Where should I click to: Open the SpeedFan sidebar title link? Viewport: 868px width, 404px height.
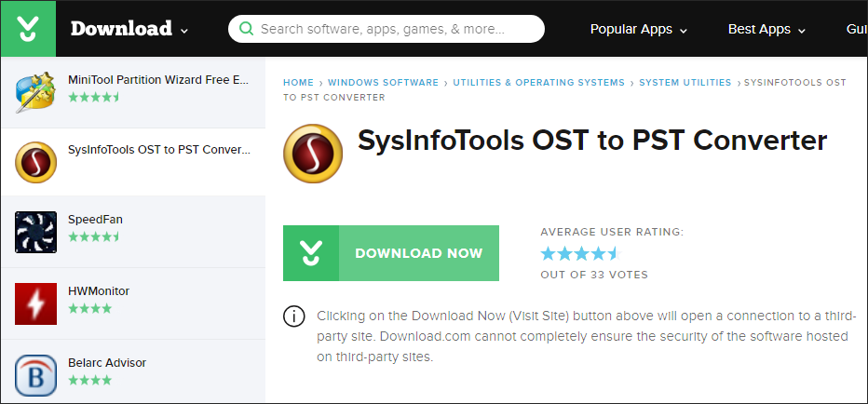(95, 220)
